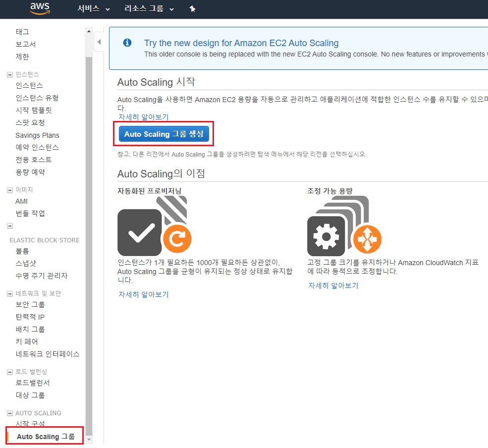Click the sidebar scrollbar thumb
488x448 pixels.
coord(89,246)
